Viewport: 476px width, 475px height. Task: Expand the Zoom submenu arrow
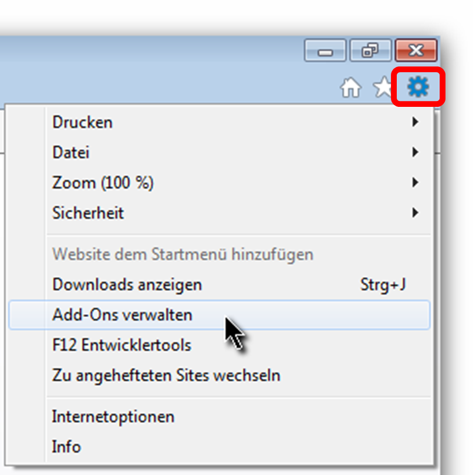point(415,183)
